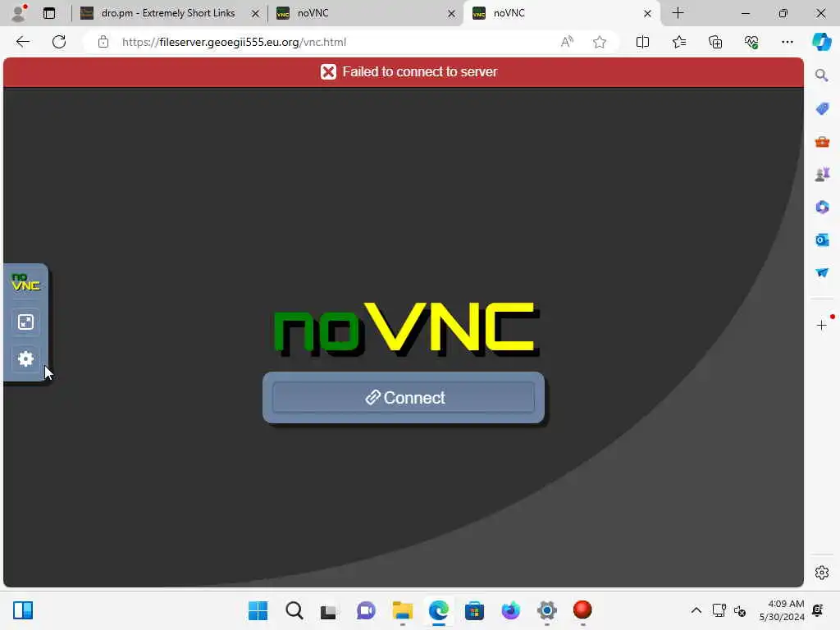The image size is (840, 630).
Task: Open Browser essentials heart icon
Action: 751,42
